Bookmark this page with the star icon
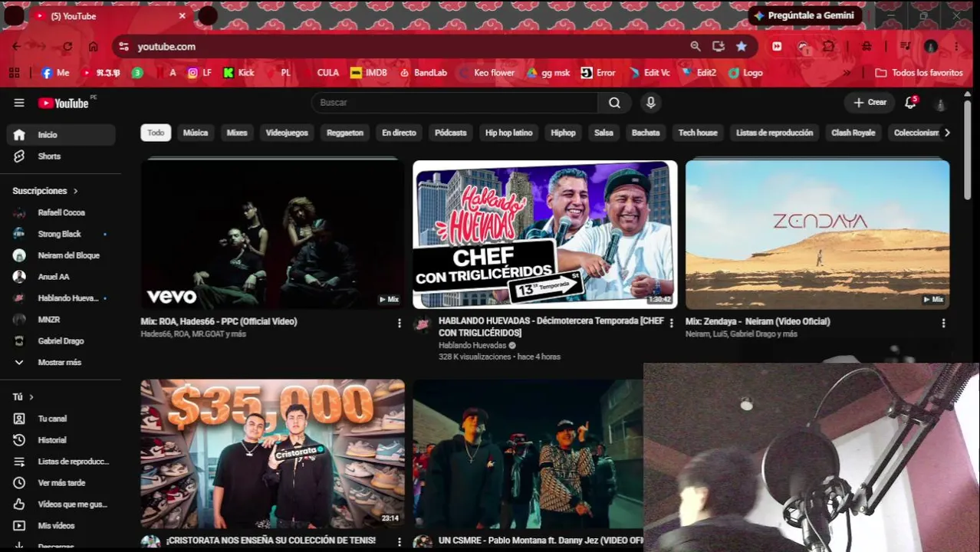The width and height of the screenshot is (980, 552). tap(741, 47)
